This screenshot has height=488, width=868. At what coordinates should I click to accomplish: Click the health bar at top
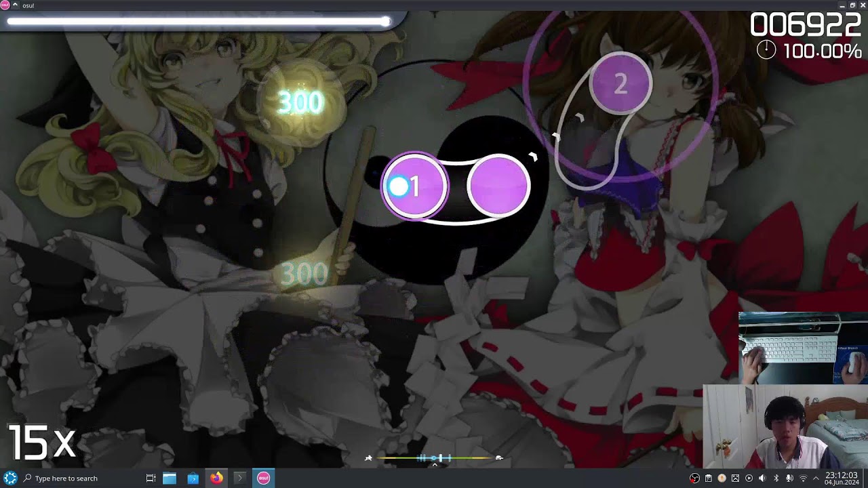pos(198,22)
